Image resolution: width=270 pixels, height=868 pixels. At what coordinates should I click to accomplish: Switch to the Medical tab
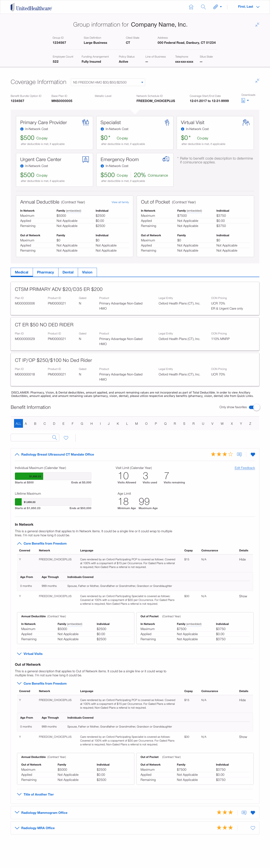click(21, 272)
